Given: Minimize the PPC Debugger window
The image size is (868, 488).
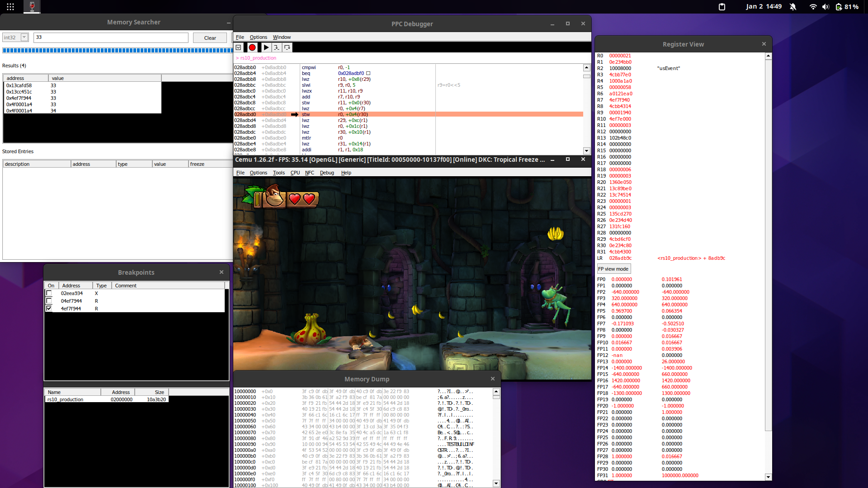Looking at the screenshot, I should click(x=552, y=24).
